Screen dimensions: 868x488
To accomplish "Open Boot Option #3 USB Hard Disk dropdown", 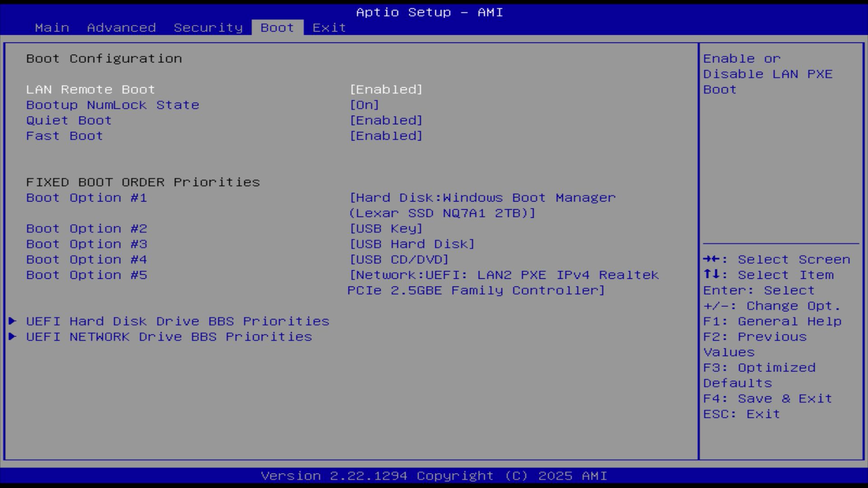I will [412, 244].
